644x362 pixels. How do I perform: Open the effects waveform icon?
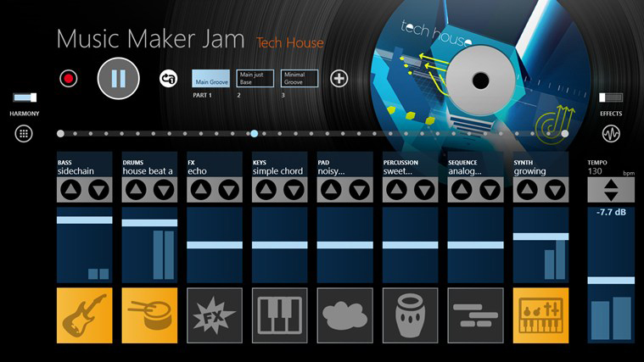(x=611, y=133)
